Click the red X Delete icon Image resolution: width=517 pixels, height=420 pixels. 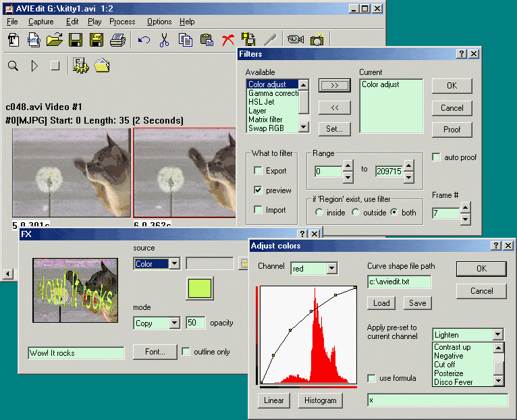(x=227, y=41)
